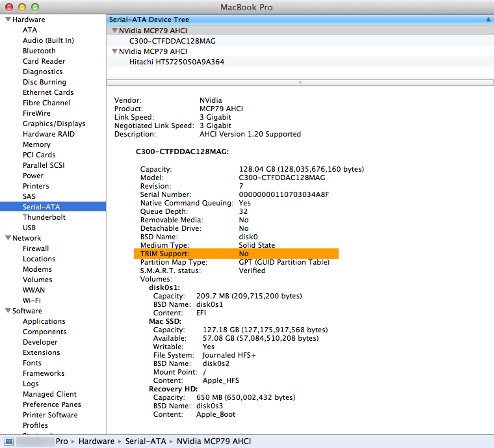The width and height of the screenshot is (494, 448).
Task: Select Extensions in the sidebar
Action: [41, 352]
